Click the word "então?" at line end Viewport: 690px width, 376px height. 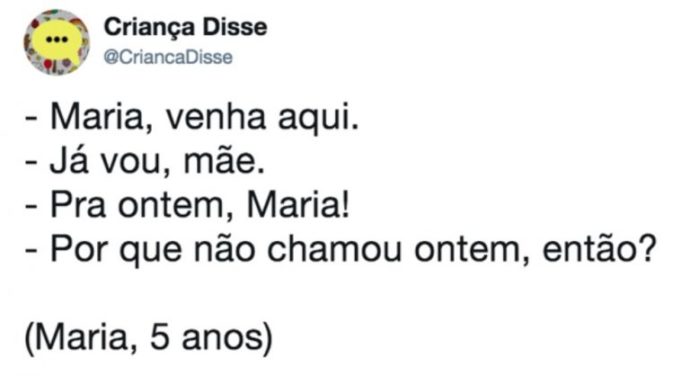(599, 250)
